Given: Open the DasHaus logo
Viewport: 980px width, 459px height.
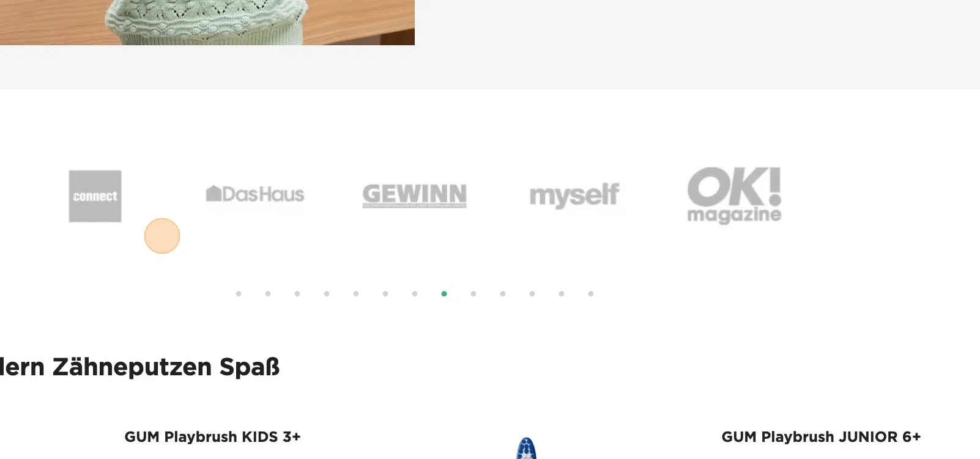Looking at the screenshot, I should click(x=255, y=194).
